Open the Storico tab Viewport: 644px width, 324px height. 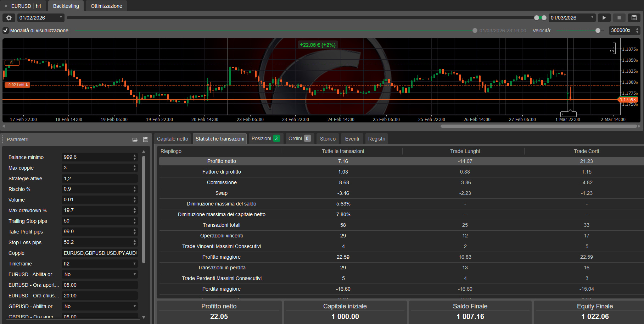[x=327, y=138]
